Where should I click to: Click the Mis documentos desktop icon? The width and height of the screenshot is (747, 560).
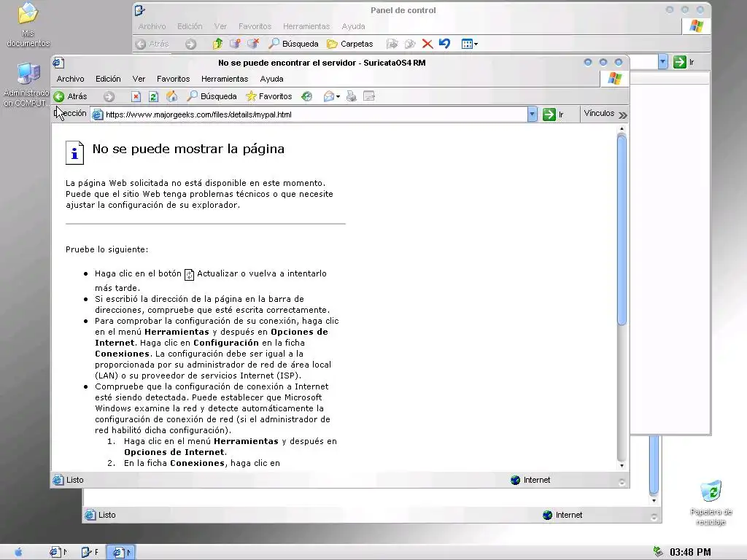click(x=28, y=25)
